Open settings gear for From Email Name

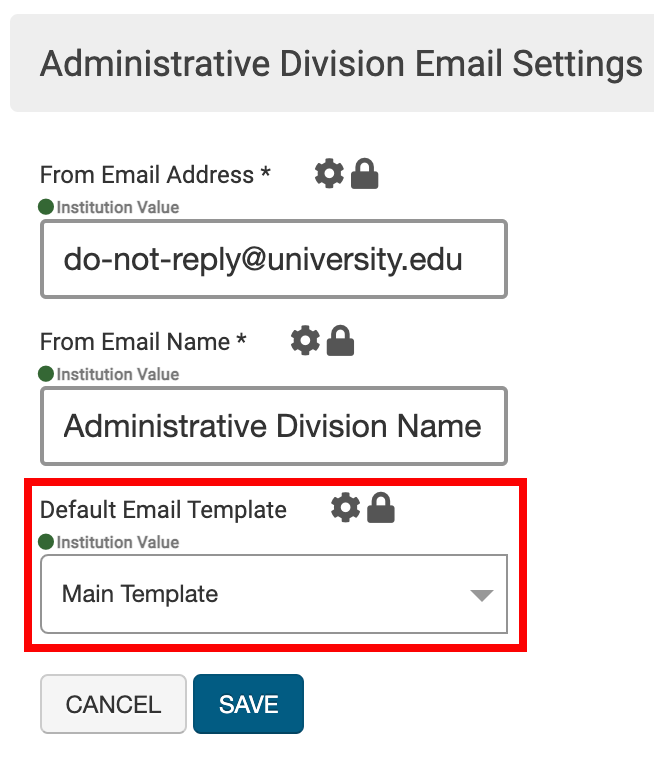[x=305, y=342]
